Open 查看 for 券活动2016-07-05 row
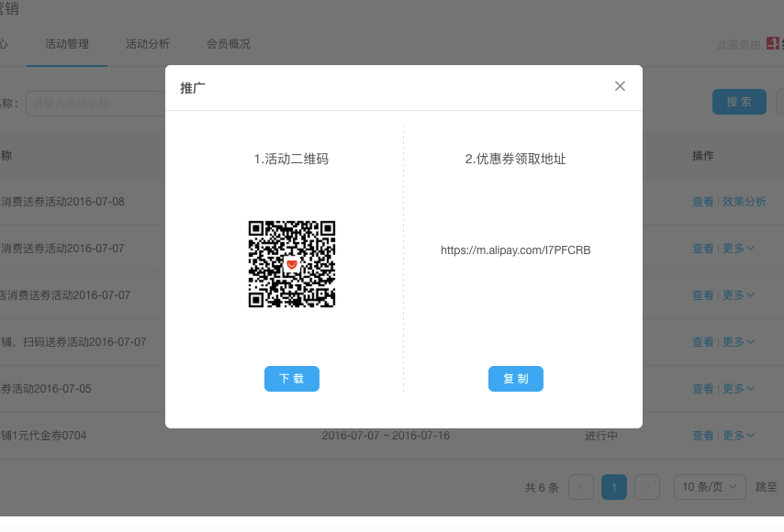 click(x=702, y=389)
